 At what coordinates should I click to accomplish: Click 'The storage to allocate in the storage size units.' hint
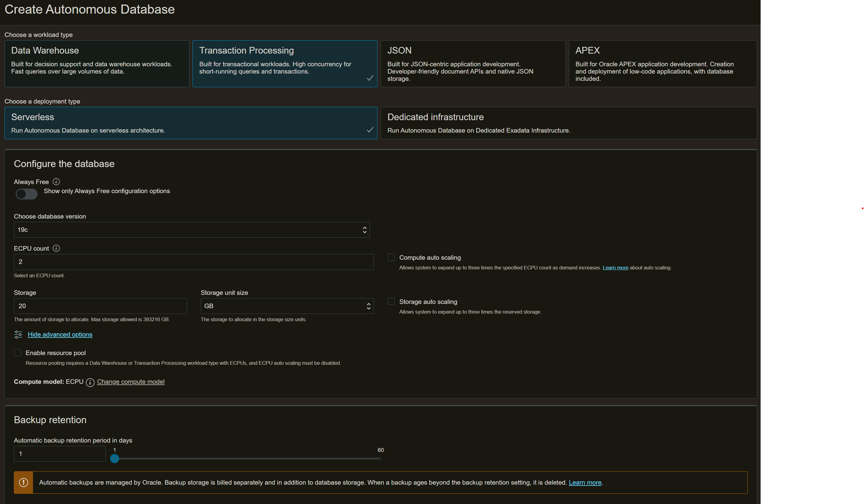pos(253,319)
